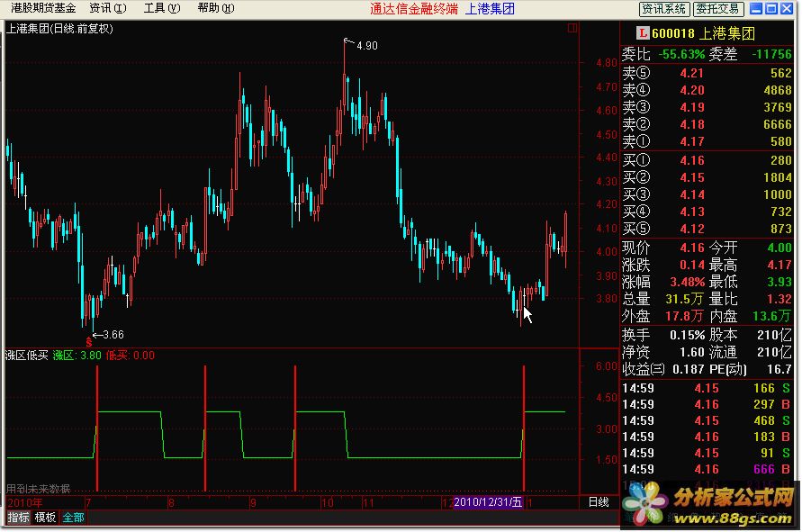Select the 卖② order row at 4.18
The height and width of the screenshot is (532, 802).
707,124
